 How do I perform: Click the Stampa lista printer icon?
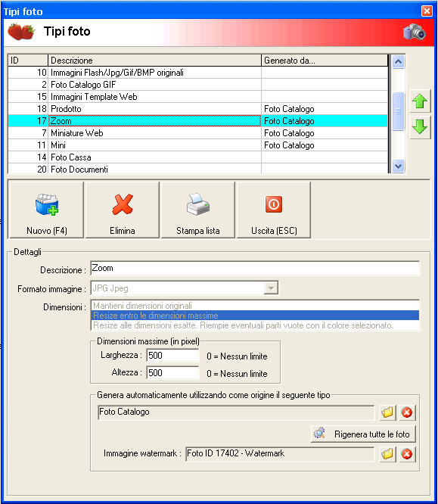(x=198, y=204)
